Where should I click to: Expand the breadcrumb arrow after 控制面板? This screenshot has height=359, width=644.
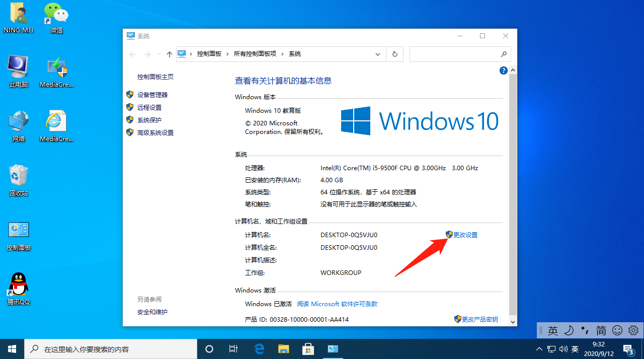point(228,54)
